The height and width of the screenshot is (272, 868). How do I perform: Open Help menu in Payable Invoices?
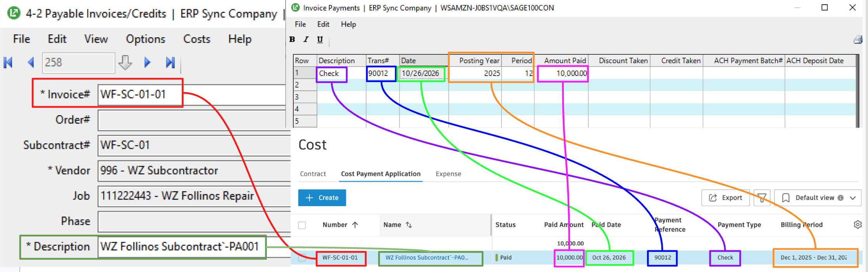240,39
